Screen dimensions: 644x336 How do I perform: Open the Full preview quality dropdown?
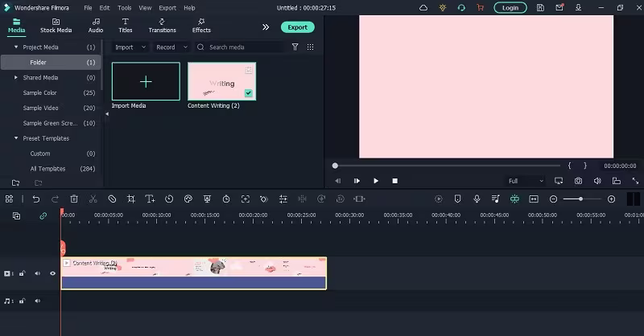coord(526,181)
